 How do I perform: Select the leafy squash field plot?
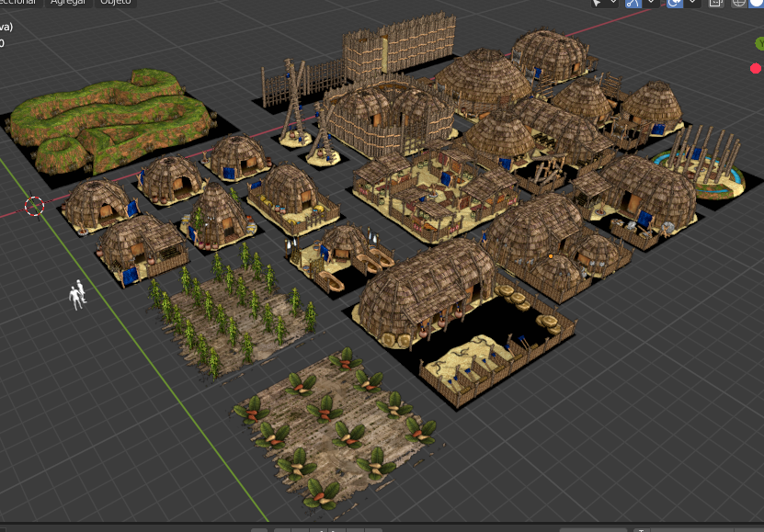(336, 427)
